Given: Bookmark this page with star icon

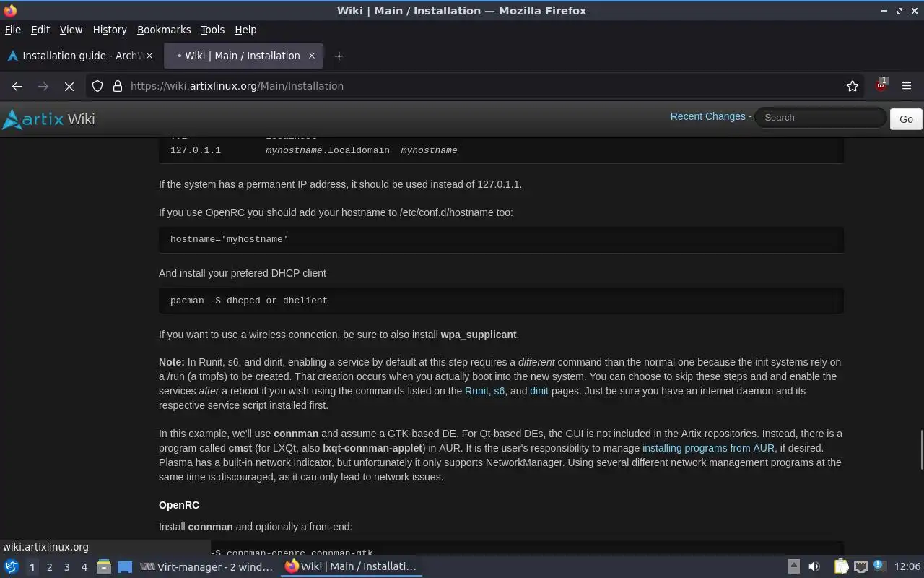Looking at the screenshot, I should coord(853,86).
